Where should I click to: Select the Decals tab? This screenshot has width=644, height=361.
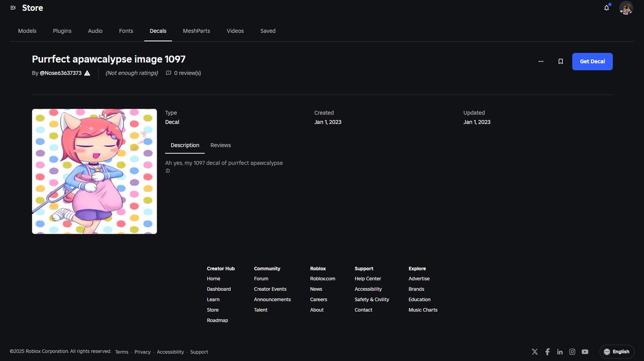[x=158, y=31]
